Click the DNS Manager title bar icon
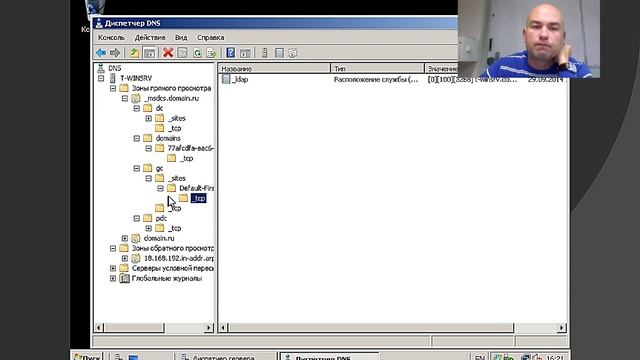Viewport: 640px width, 360px height. tap(98, 23)
